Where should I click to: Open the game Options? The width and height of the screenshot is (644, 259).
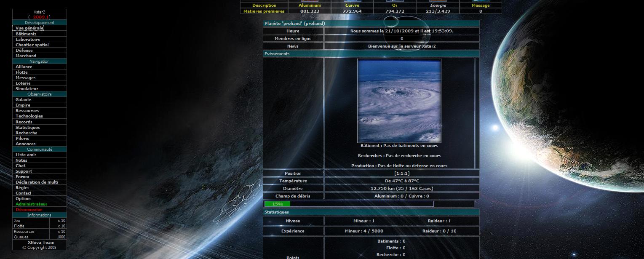24,199
